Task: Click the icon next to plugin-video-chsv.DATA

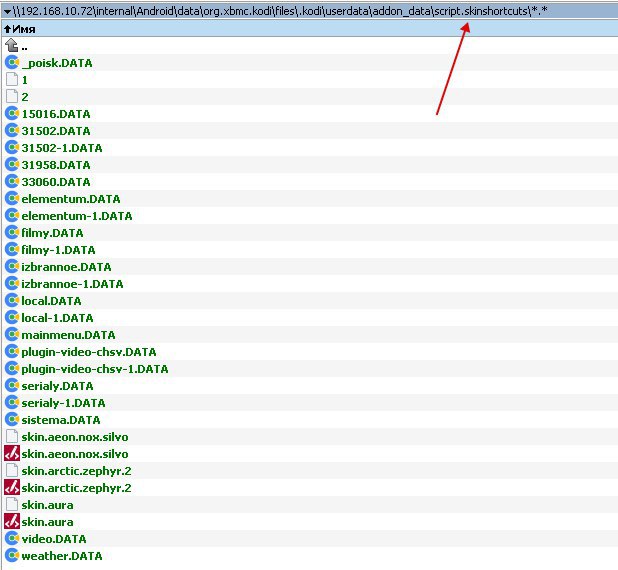Action: (12, 351)
